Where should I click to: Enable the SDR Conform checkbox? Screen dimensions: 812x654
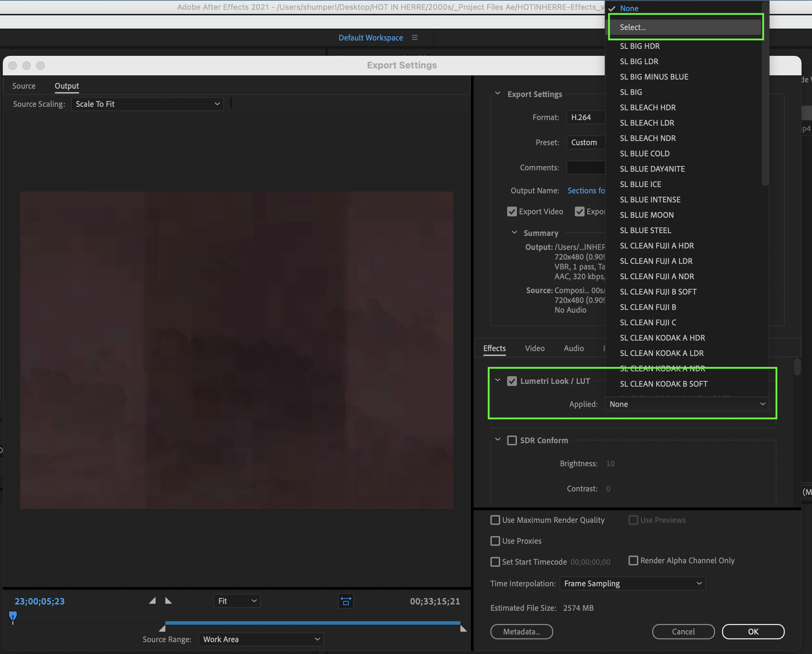tap(512, 440)
